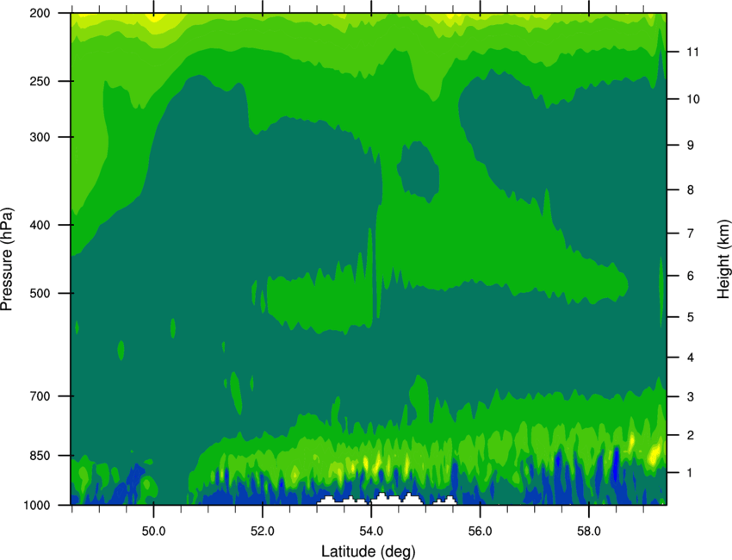Pick the 8 km height label
The width and height of the screenshot is (732, 560).
tap(691, 190)
